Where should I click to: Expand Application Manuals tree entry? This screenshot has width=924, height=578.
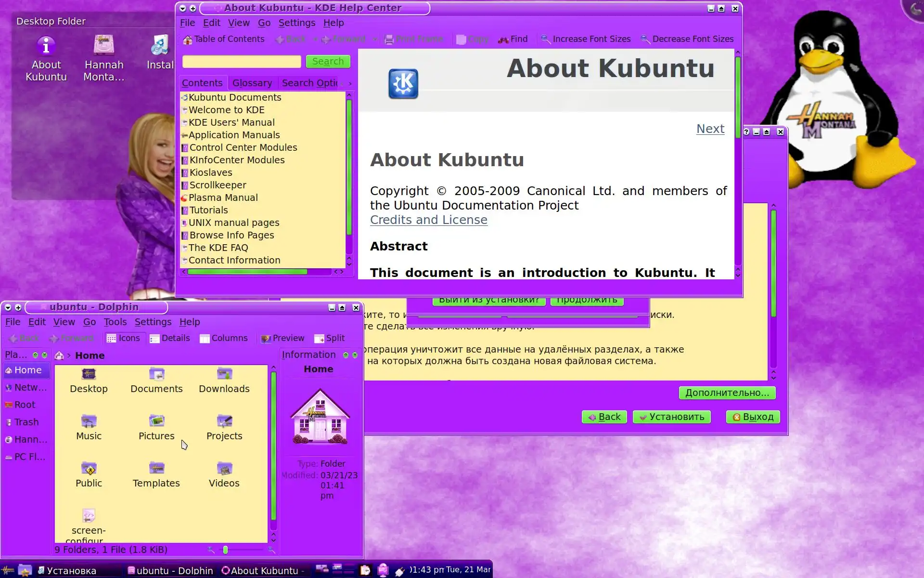pyautogui.click(x=234, y=135)
